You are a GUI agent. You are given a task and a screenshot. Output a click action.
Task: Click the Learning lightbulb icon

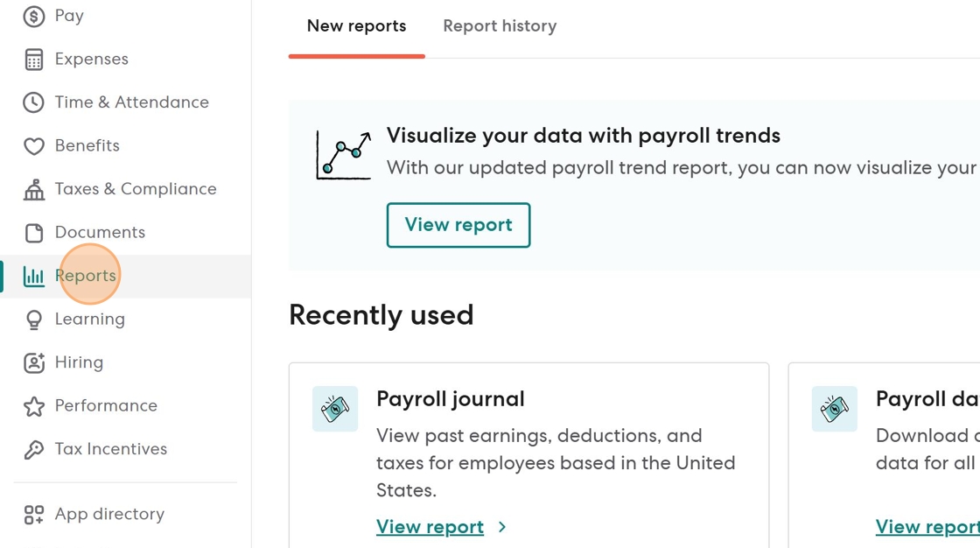point(33,320)
